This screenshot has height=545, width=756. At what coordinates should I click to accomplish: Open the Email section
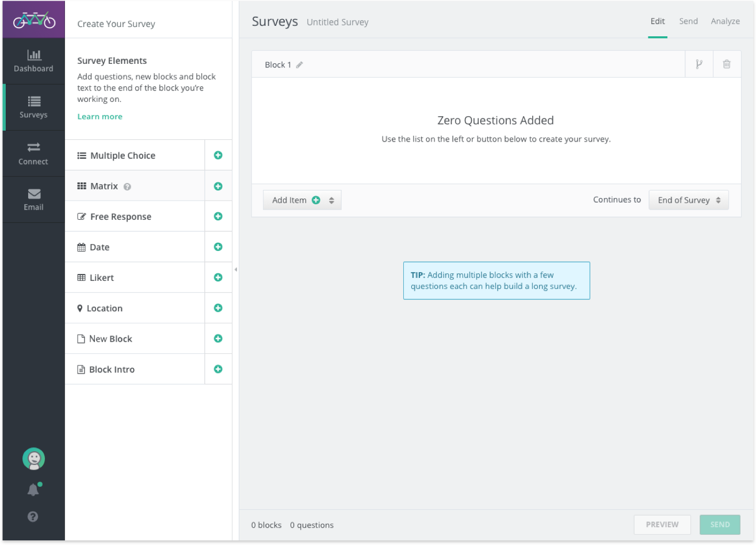33,200
